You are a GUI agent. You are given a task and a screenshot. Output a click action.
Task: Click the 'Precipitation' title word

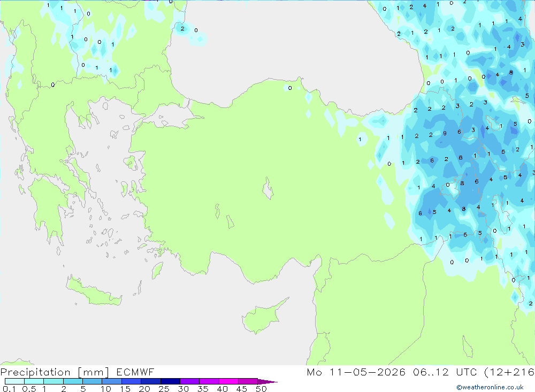[x=35, y=372]
